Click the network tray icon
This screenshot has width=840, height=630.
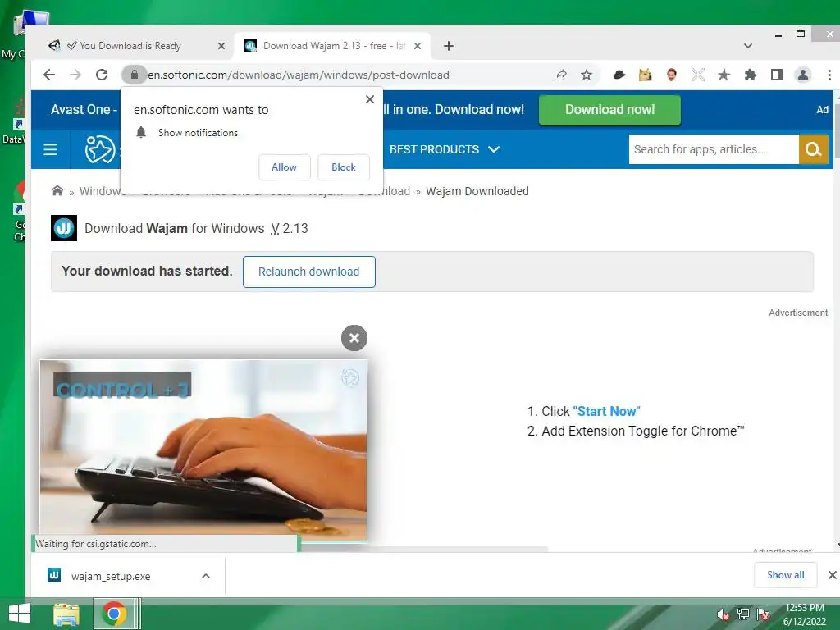click(743, 614)
